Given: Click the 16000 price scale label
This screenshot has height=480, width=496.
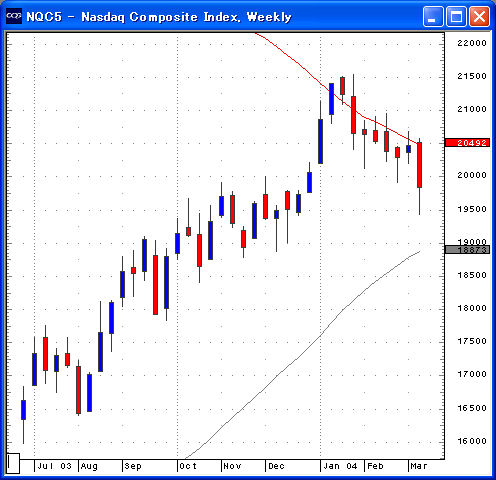Looking at the screenshot, I should click(x=472, y=441).
